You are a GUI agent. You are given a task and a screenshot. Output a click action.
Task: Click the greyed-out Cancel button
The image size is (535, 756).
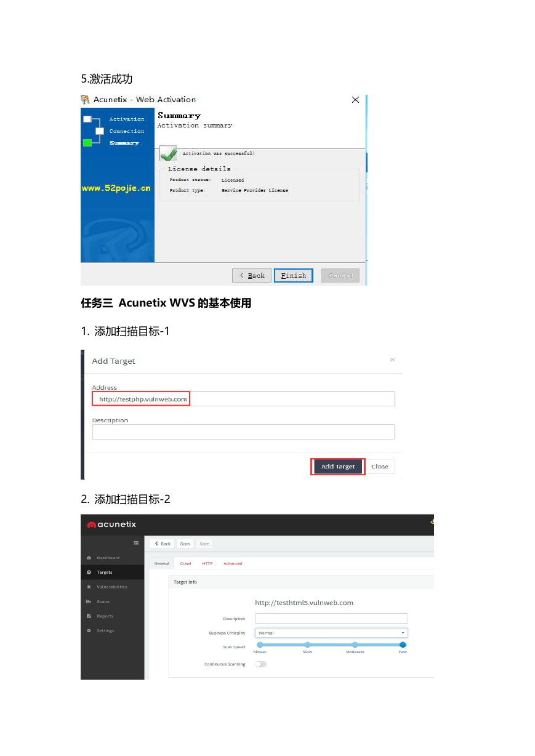point(340,275)
